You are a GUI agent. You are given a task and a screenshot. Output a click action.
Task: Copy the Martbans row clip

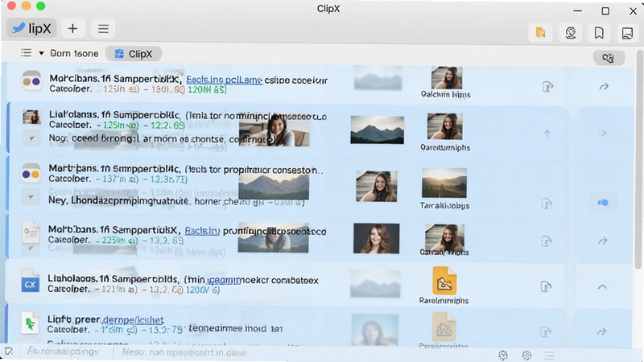(x=547, y=204)
